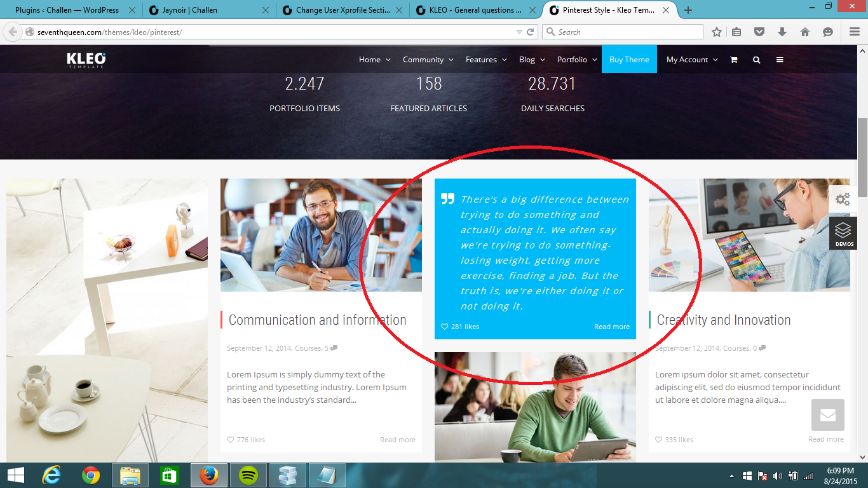868x488 pixels.
Task: Open the URL bar history dropdown arrow
Action: (x=519, y=32)
